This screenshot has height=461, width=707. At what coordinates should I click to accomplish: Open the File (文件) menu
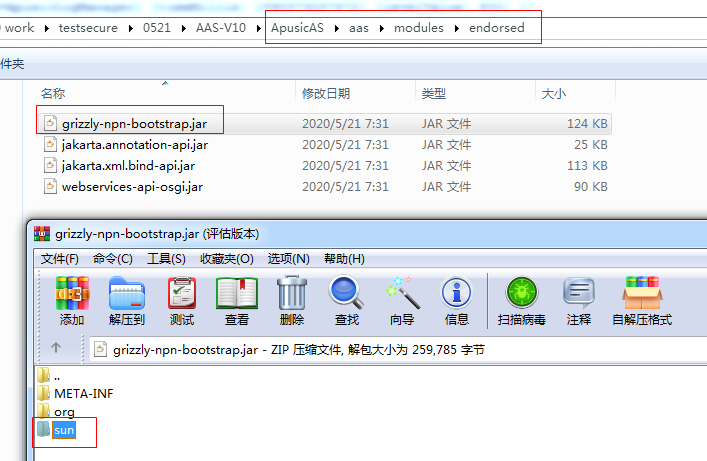60,259
